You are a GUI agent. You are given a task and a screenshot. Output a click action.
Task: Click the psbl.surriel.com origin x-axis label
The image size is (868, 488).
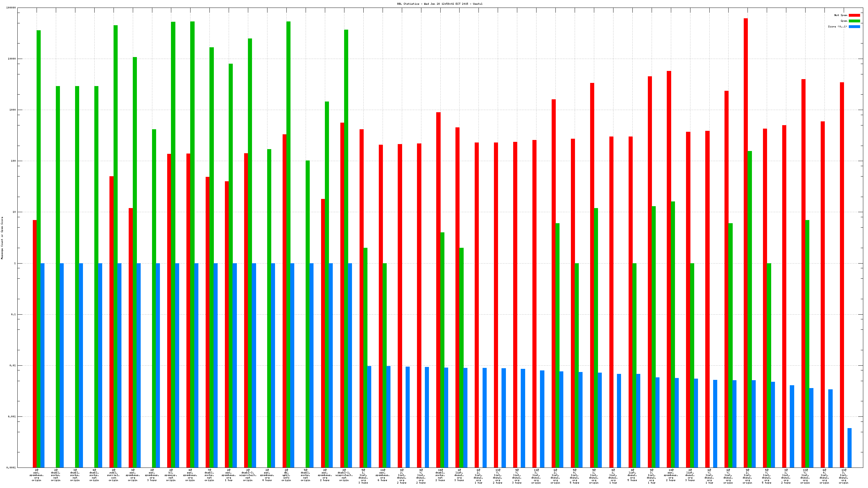pyautogui.click(x=114, y=475)
